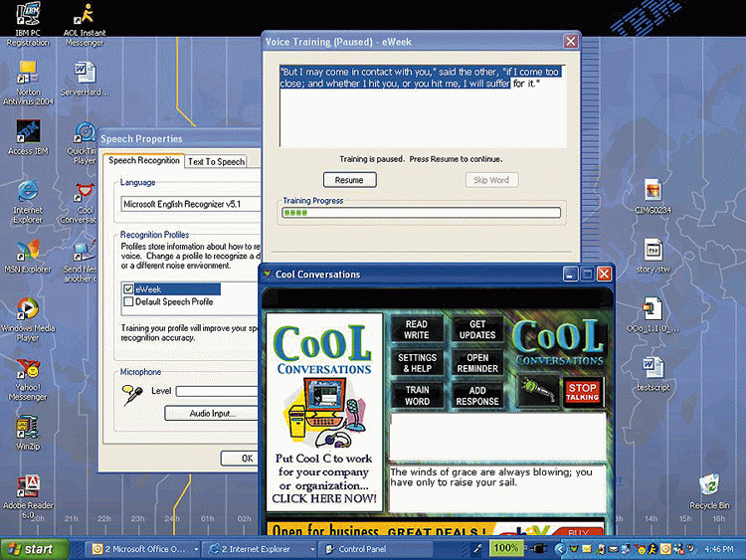The image size is (746, 560).
Task: Click the envelope mail icon in system tray
Action: click(x=586, y=549)
